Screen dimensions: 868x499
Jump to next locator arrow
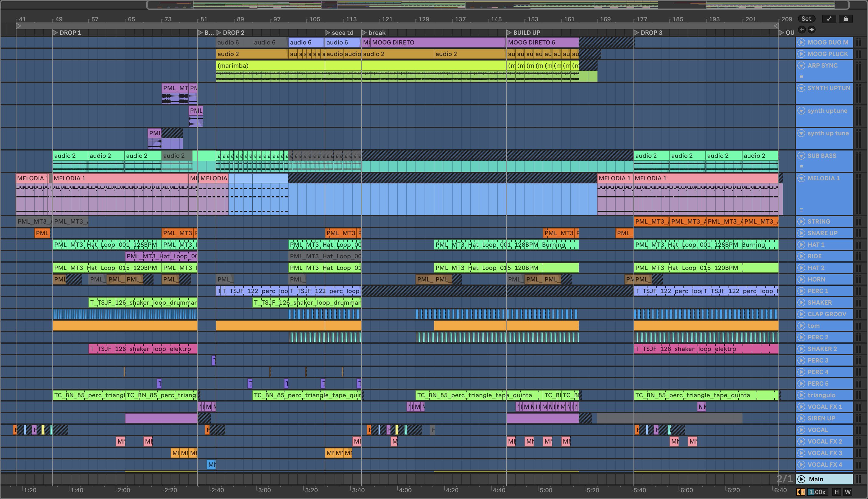click(x=811, y=30)
